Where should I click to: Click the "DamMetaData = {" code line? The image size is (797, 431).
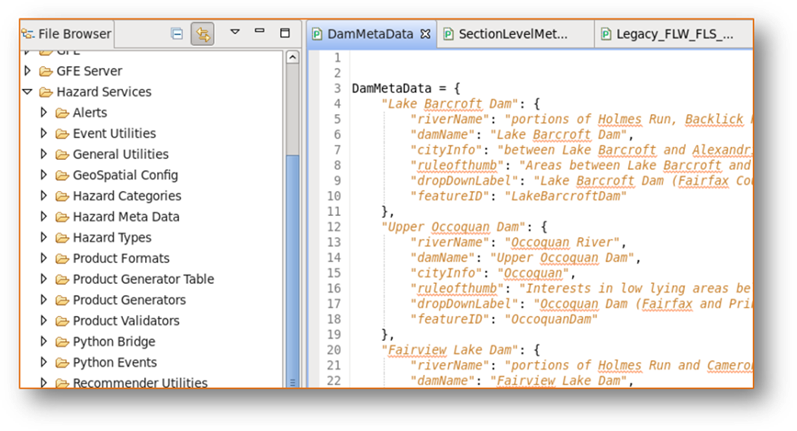click(x=406, y=88)
